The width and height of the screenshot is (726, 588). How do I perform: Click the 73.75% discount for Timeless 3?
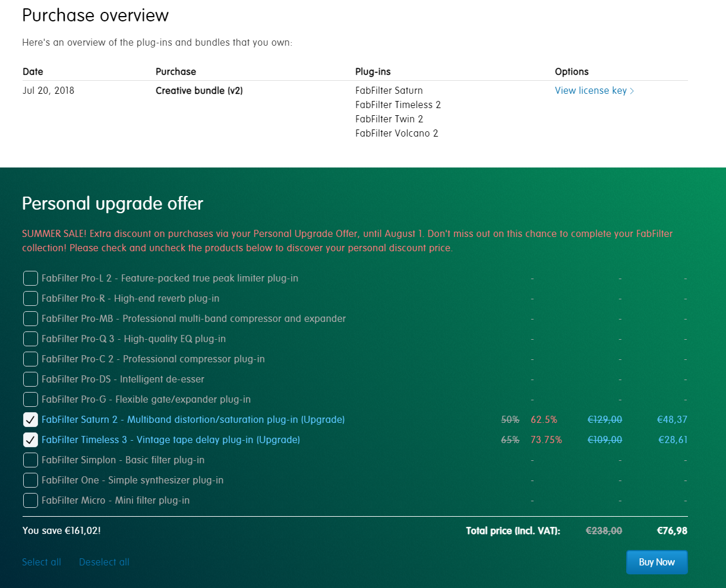546,440
